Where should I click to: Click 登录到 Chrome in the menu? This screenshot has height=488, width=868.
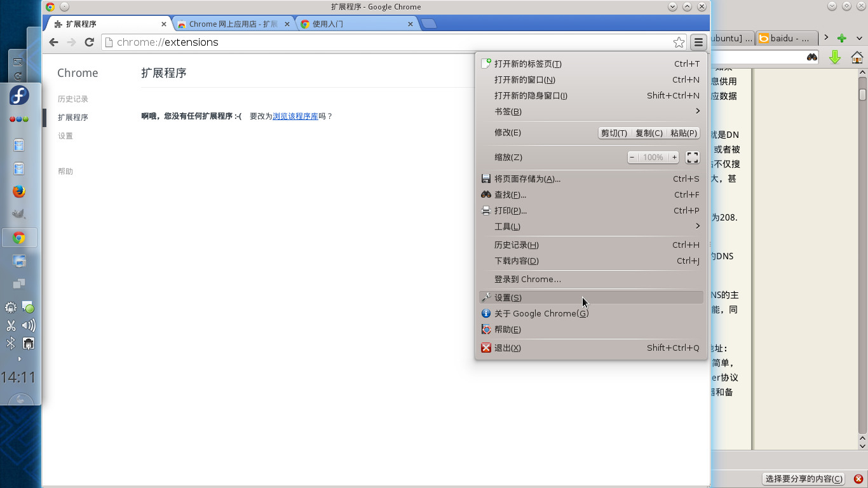click(x=591, y=279)
